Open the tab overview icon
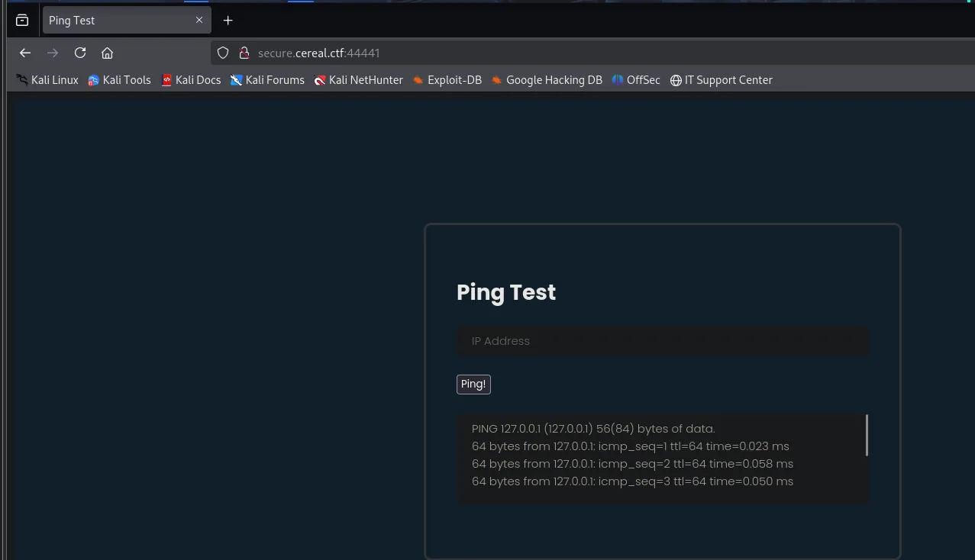Viewport: 975px width, 560px height. coord(22,21)
